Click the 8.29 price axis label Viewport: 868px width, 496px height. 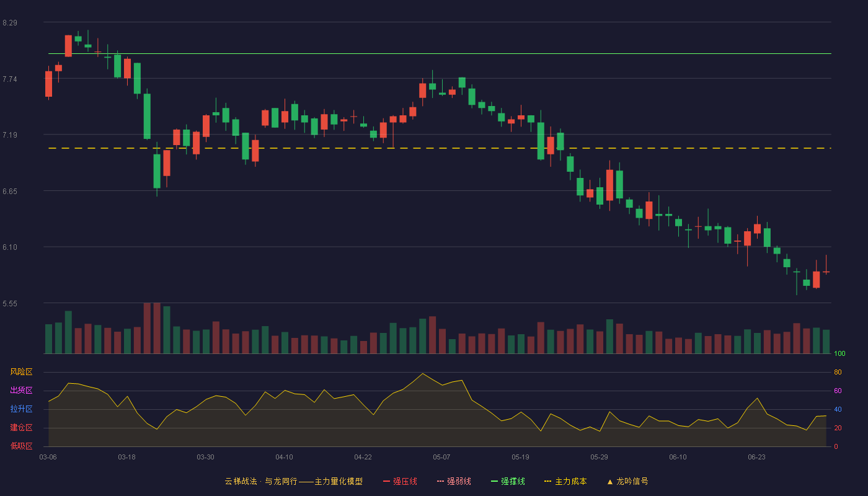(10, 23)
